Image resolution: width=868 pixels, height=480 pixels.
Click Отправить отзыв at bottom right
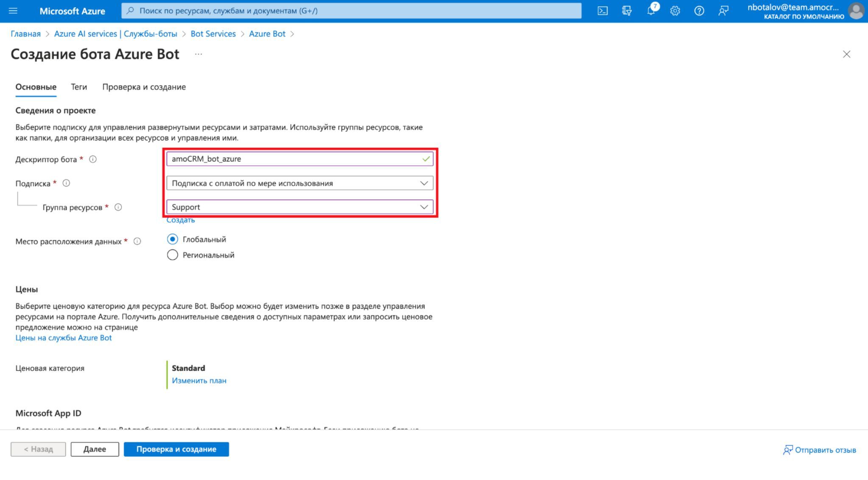[x=820, y=450]
